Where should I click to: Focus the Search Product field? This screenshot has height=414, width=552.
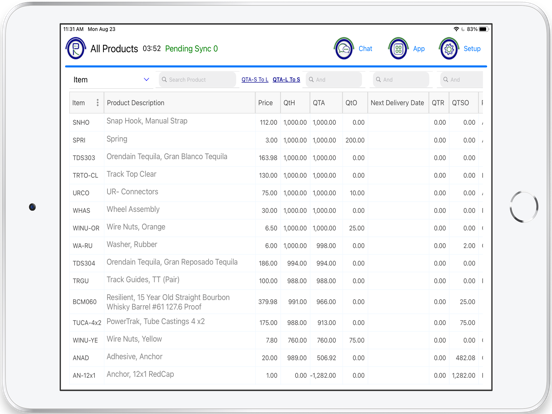tap(197, 80)
